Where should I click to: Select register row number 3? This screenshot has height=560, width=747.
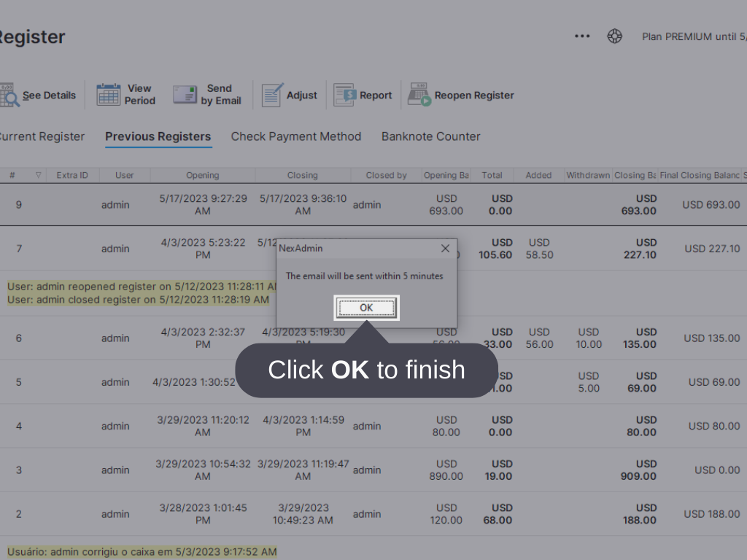click(19, 470)
